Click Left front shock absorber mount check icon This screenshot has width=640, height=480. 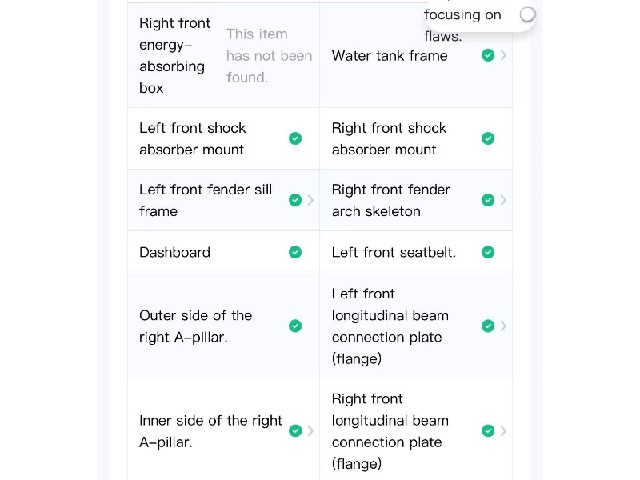click(296, 138)
